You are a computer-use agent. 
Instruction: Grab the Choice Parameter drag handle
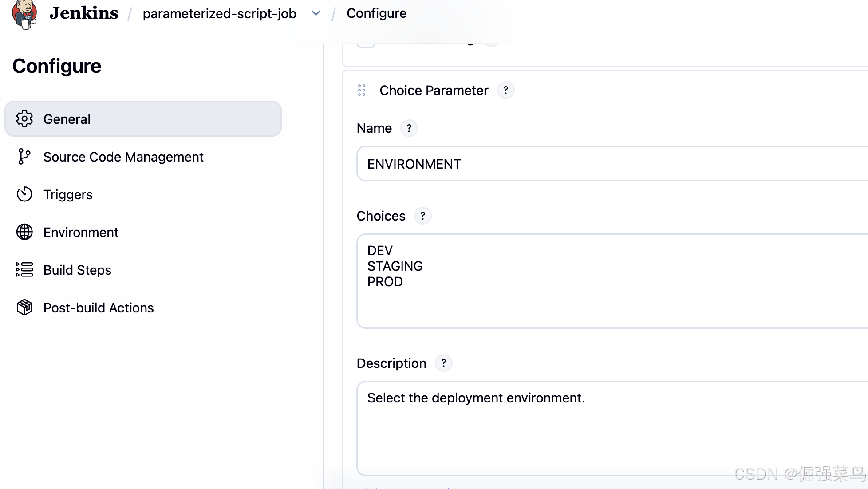pos(362,91)
